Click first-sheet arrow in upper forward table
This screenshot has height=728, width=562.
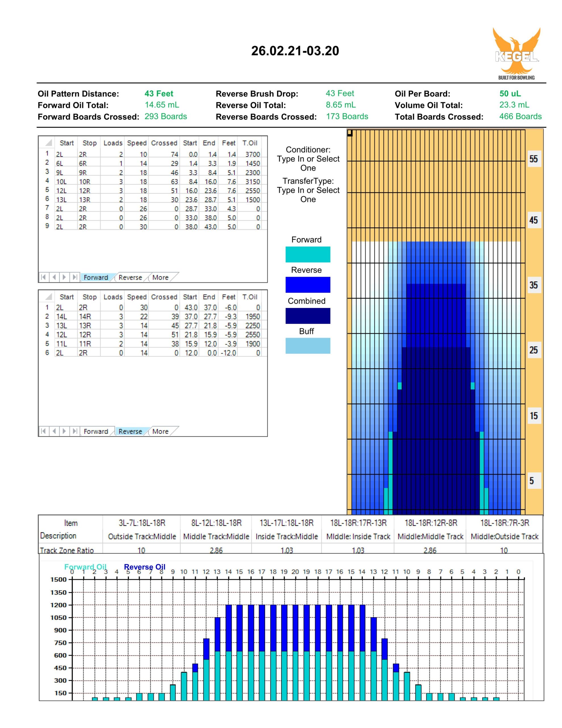[43, 277]
